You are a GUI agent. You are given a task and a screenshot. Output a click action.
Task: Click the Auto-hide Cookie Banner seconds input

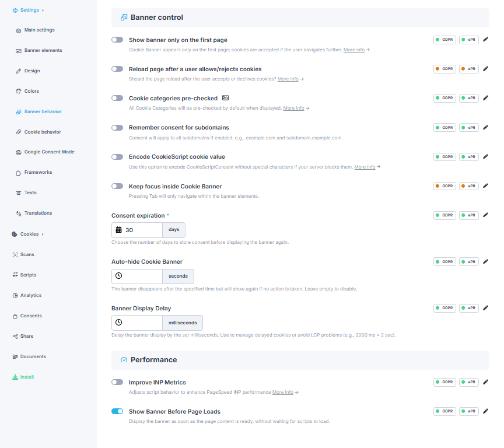(137, 276)
